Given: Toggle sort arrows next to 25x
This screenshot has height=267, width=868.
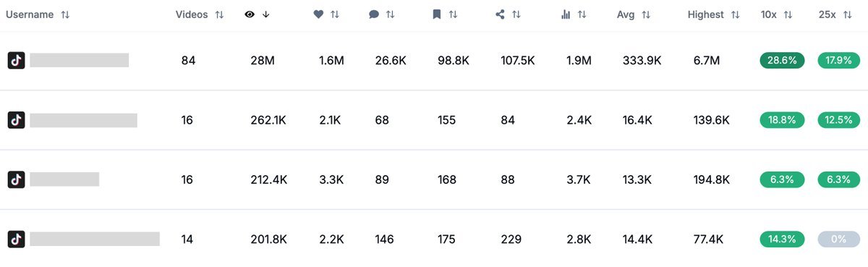Looking at the screenshot, I should coord(847,14).
